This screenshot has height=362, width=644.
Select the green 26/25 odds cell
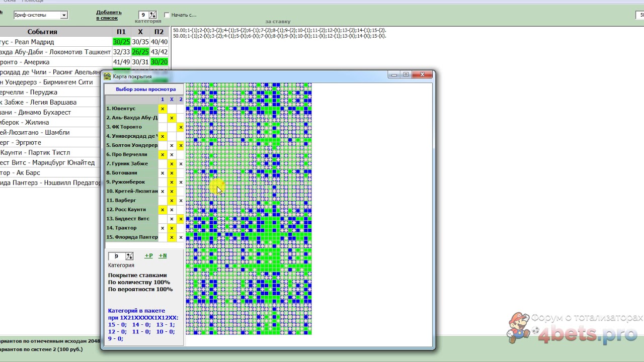click(x=140, y=52)
